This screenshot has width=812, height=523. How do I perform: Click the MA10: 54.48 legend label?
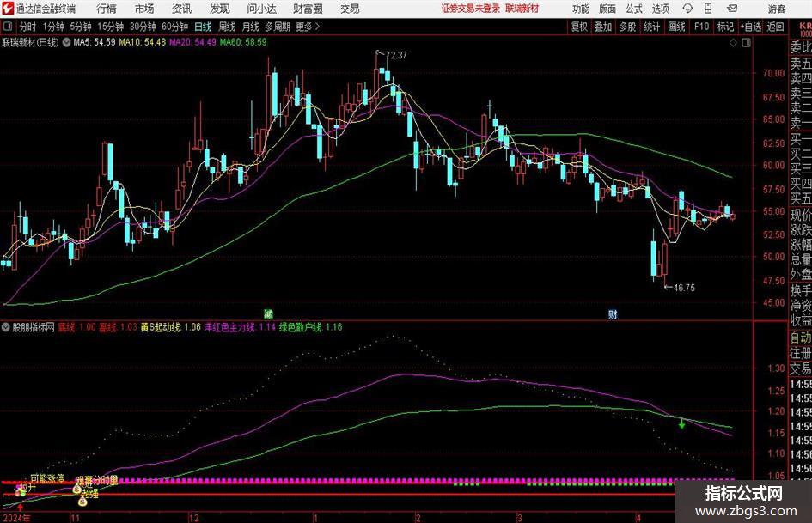(x=143, y=42)
